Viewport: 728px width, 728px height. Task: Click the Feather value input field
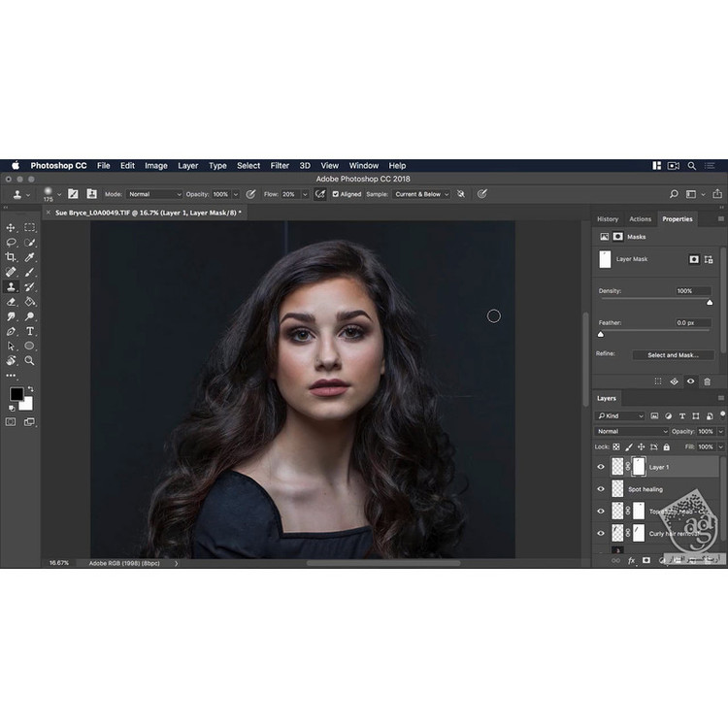click(x=684, y=322)
